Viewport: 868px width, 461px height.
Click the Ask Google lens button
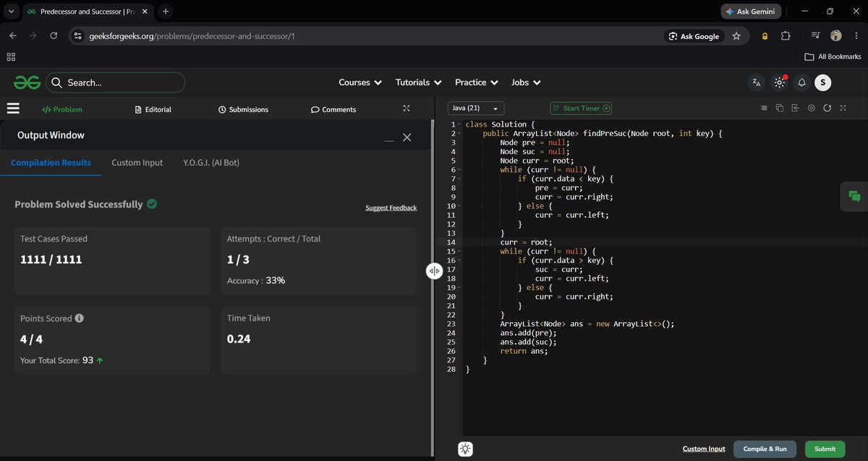tap(694, 36)
